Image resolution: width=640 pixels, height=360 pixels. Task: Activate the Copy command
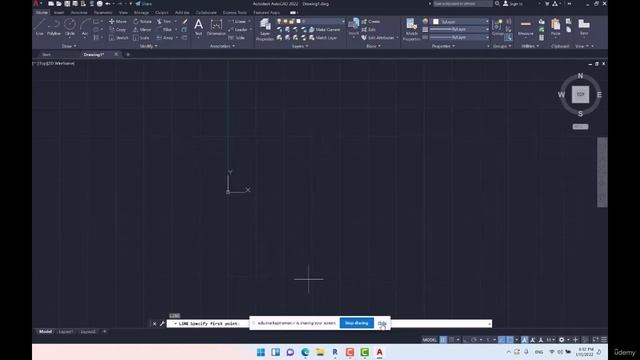pos(118,29)
